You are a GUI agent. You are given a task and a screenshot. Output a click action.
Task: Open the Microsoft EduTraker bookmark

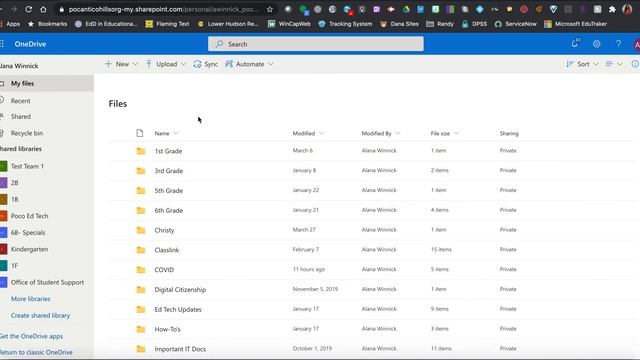click(x=576, y=24)
